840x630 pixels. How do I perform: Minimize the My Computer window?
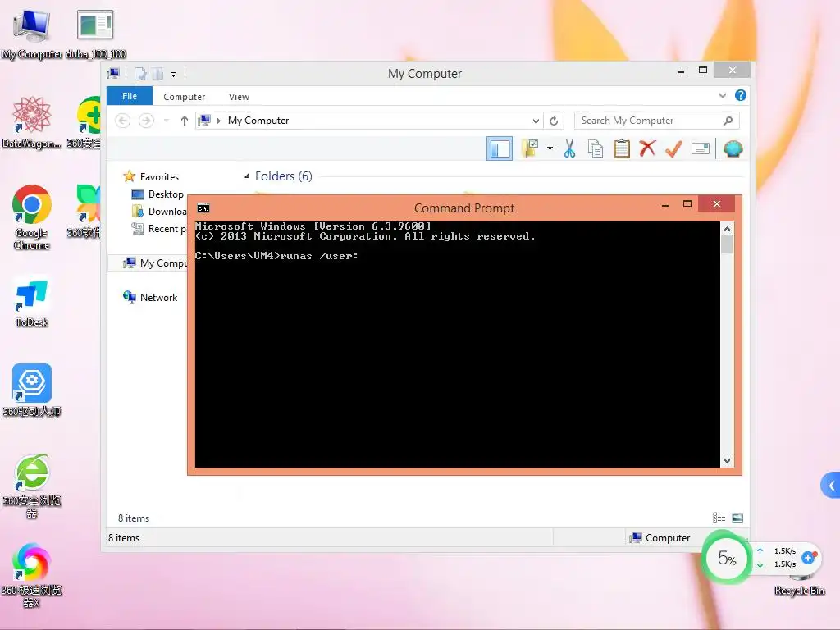680,71
